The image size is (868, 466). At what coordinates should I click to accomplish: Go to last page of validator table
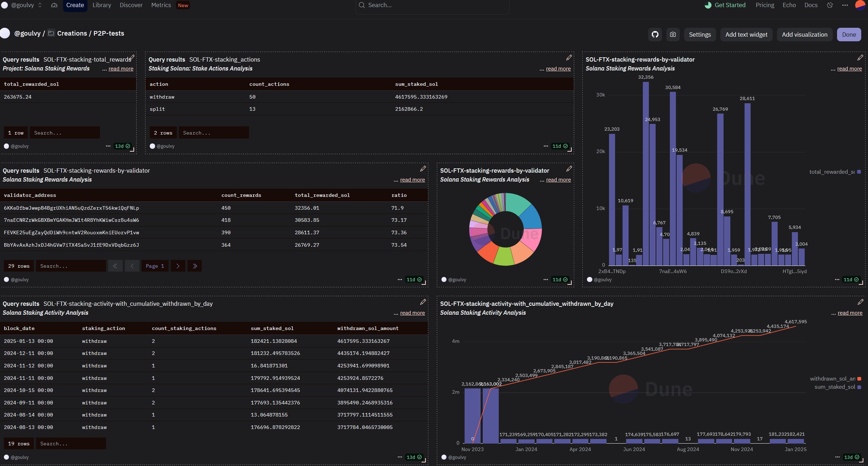(195, 266)
